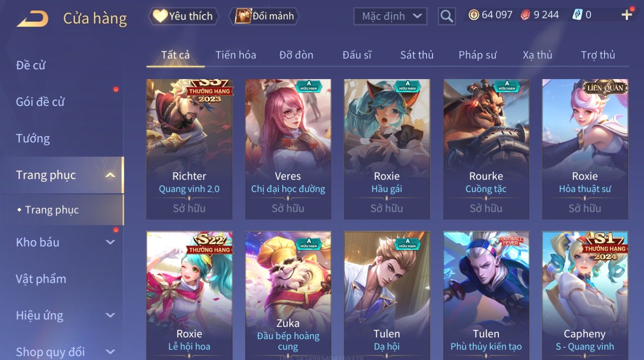This screenshot has width=644, height=360.
Task: Select the Tiến hóa tab
Action: [236, 55]
